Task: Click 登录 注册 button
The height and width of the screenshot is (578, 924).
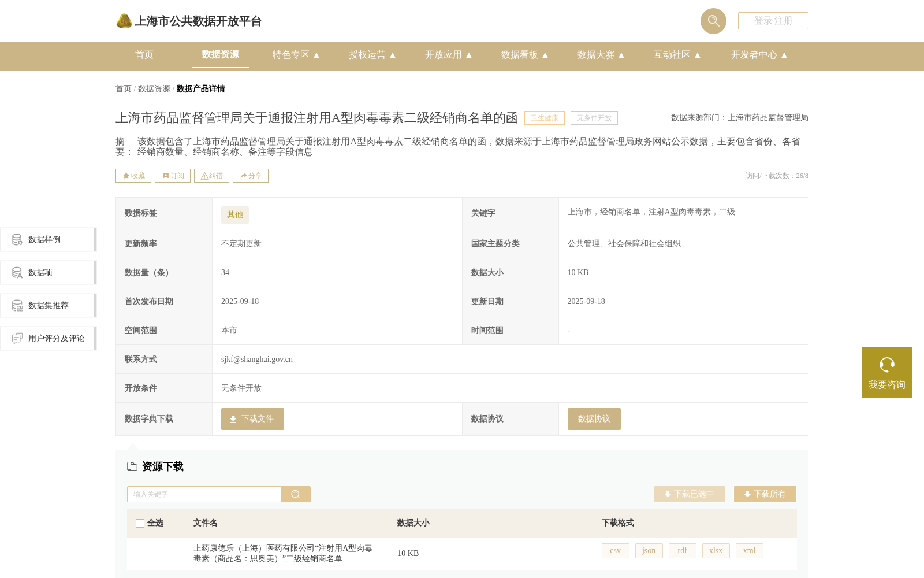Action: tap(773, 21)
